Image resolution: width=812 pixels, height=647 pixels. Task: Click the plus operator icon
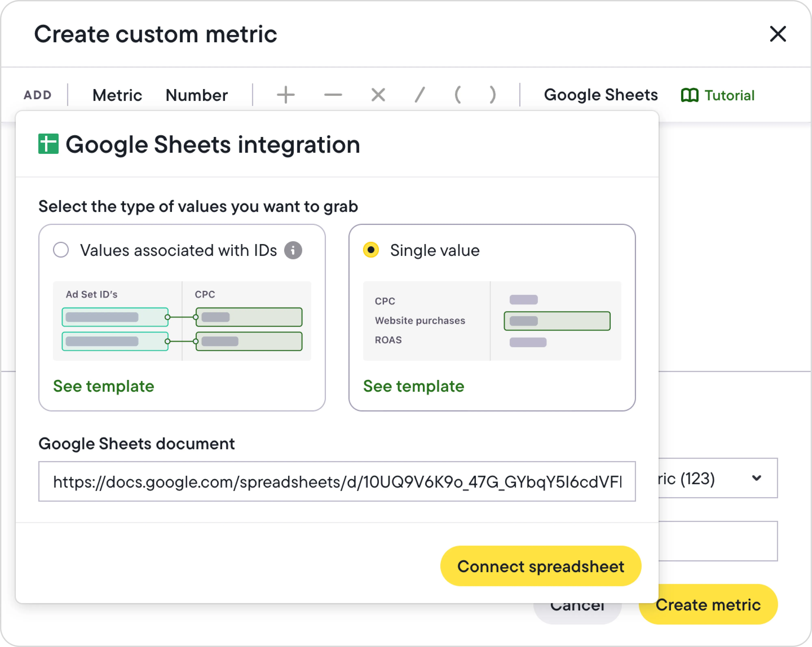(285, 95)
